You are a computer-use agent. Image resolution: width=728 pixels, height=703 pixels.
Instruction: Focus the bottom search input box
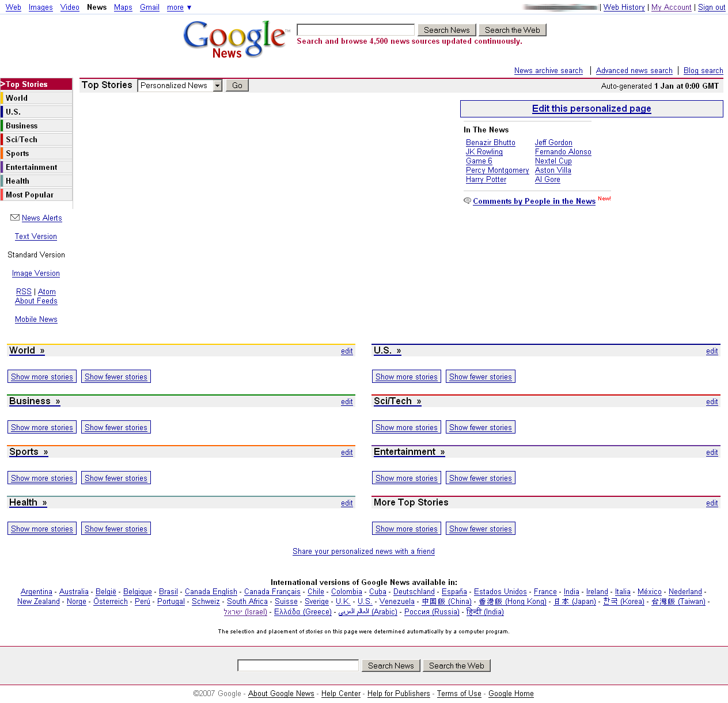click(298, 666)
